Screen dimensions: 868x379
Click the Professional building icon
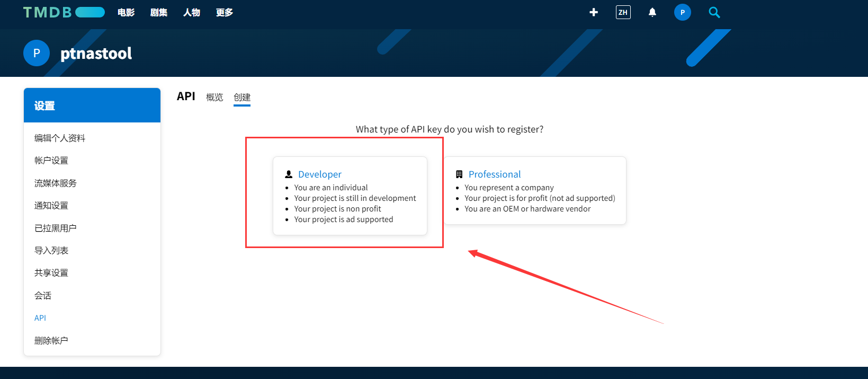[x=459, y=174]
